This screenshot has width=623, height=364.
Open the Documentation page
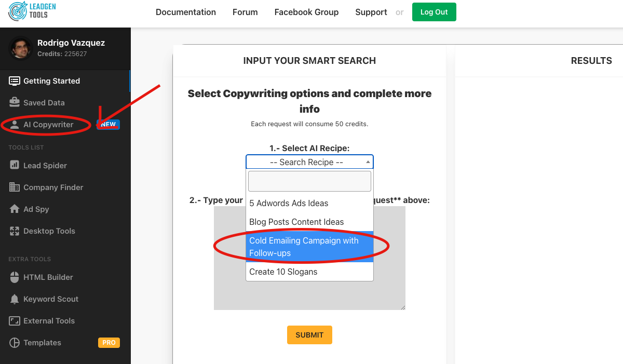[x=186, y=12]
